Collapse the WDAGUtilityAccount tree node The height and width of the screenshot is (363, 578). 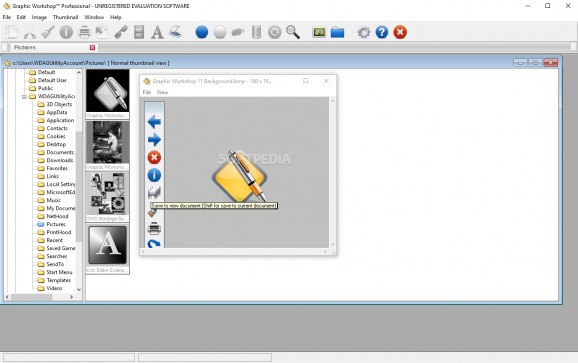[x=24, y=97]
